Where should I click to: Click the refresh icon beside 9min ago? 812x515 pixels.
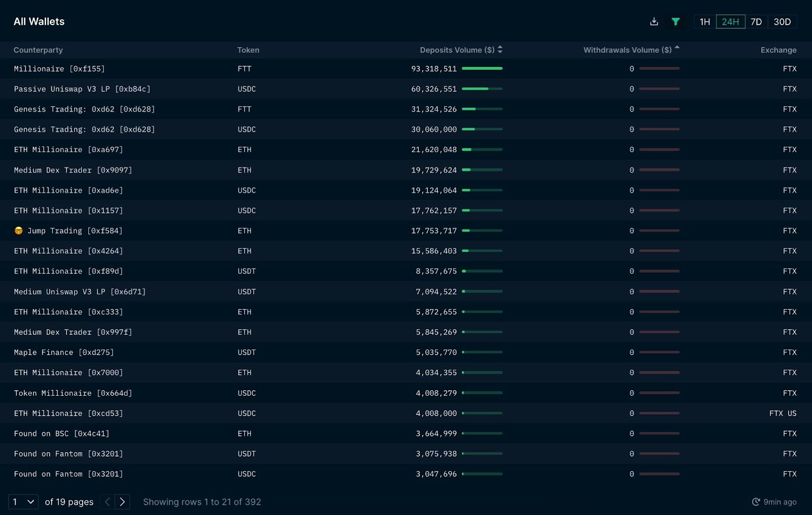(756, 502)
